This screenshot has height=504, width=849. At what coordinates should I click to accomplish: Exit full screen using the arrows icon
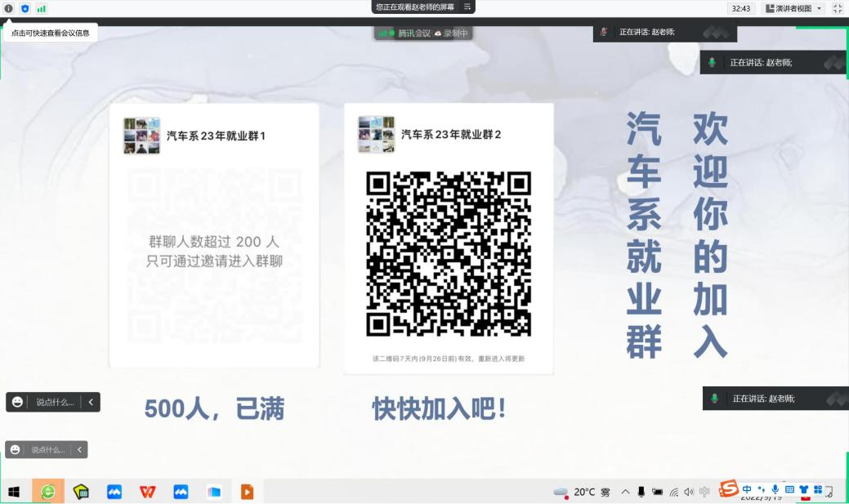click(837, 8)
